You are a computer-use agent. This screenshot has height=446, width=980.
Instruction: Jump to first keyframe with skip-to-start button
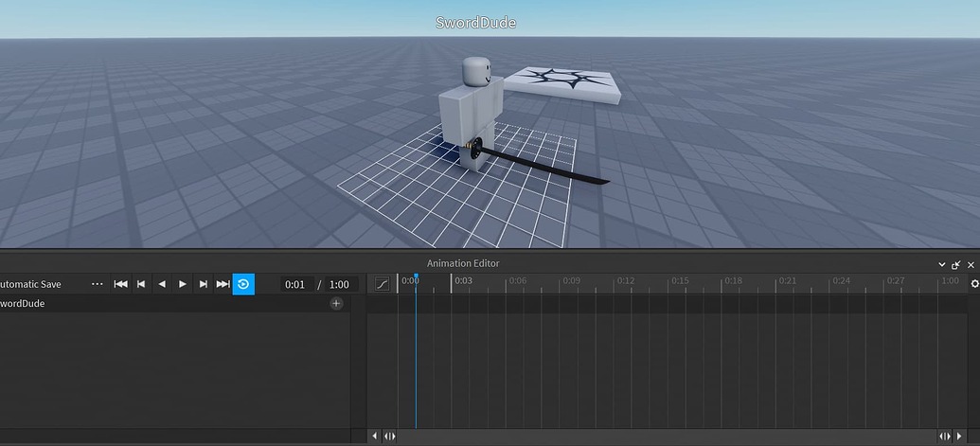click(121, 284)
